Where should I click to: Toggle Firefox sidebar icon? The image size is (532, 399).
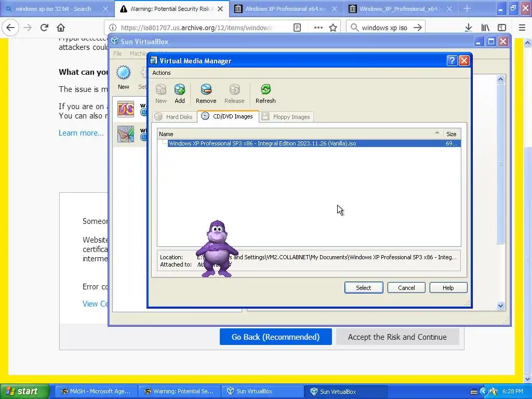pos(502,28)
